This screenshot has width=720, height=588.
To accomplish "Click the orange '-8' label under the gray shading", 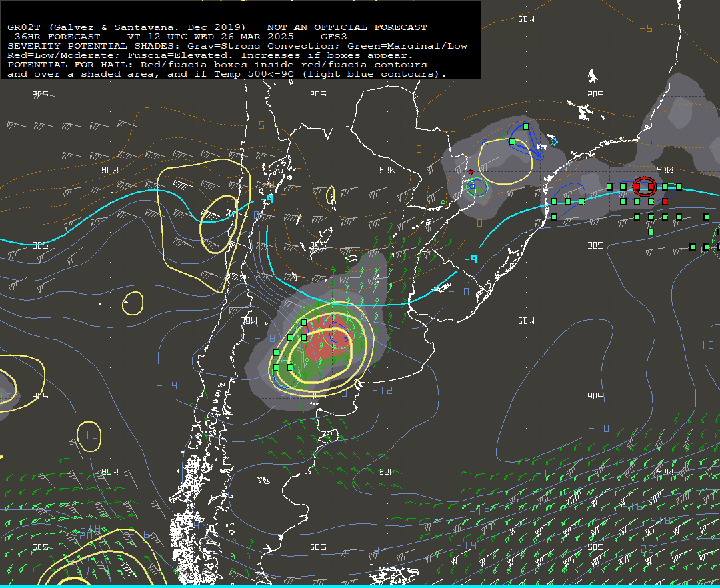I will coord(476,223).
